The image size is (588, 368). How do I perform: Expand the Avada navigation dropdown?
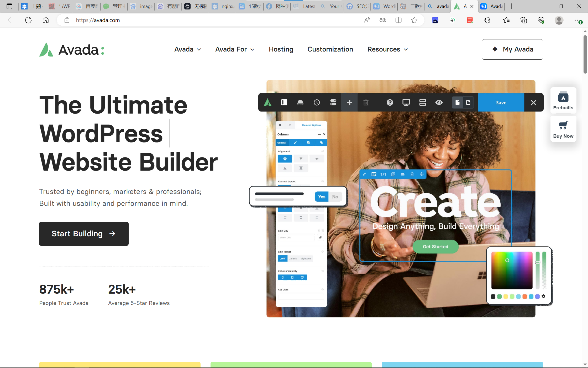coord(188,49)
